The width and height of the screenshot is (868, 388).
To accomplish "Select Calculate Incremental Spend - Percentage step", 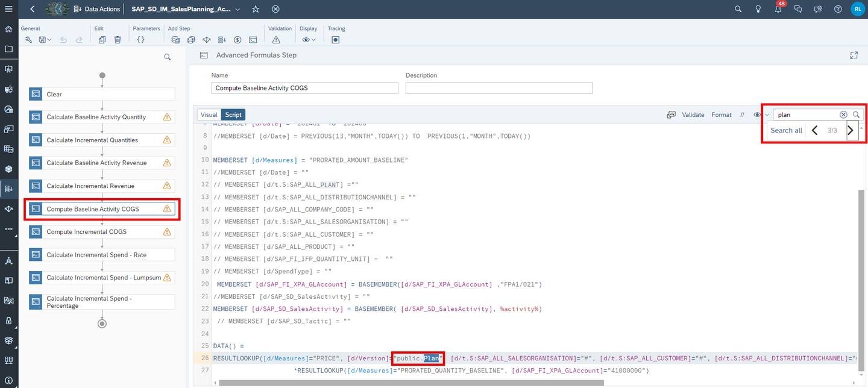I will pos(102,302).
